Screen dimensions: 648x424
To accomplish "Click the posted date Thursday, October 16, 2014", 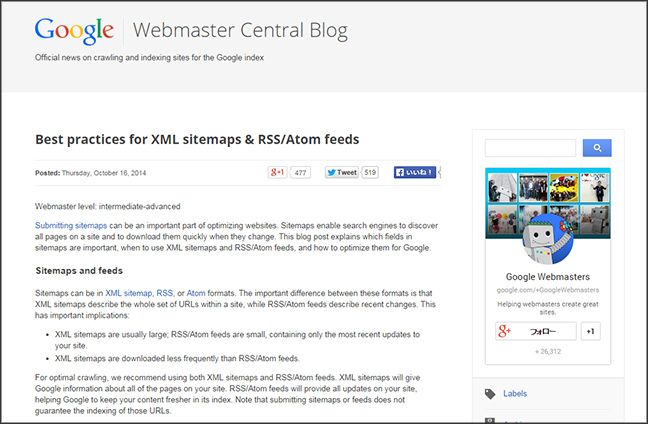I will (104, 173).
